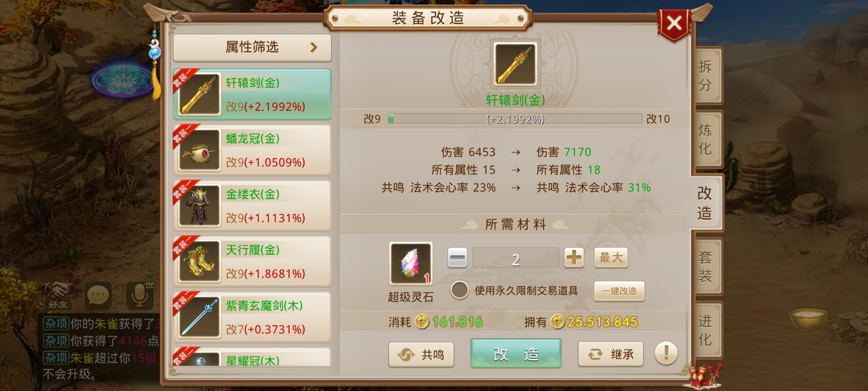The height and width of the screenshot is (391, 868).
Task: Click the exclamation help icon
Action: [x=666, y=353]
